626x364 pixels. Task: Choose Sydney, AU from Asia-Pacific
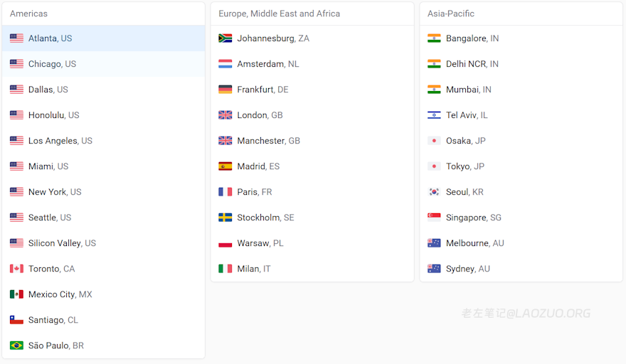tap(521, 269)
